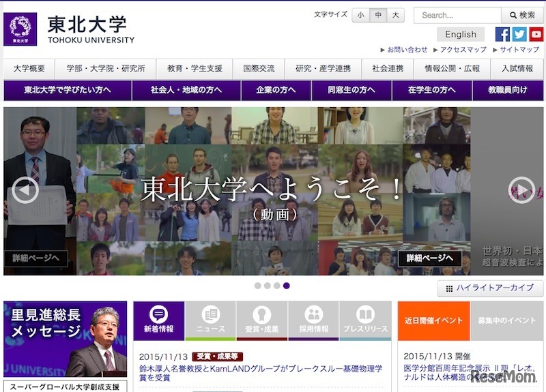Open the アクセスマップ link
The width and height of the screenshot is (546, 392).
click(463, 50)
